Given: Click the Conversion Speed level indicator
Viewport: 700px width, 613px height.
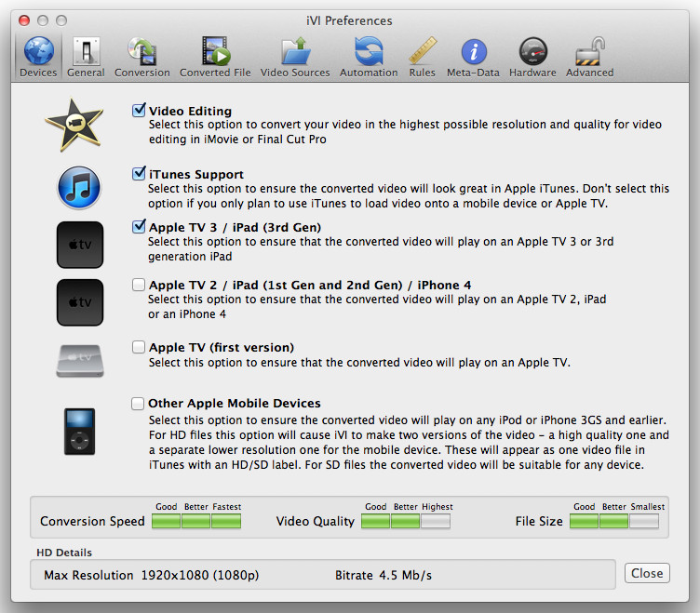Looking at the screenshot, I should click(x=196, y=521).
